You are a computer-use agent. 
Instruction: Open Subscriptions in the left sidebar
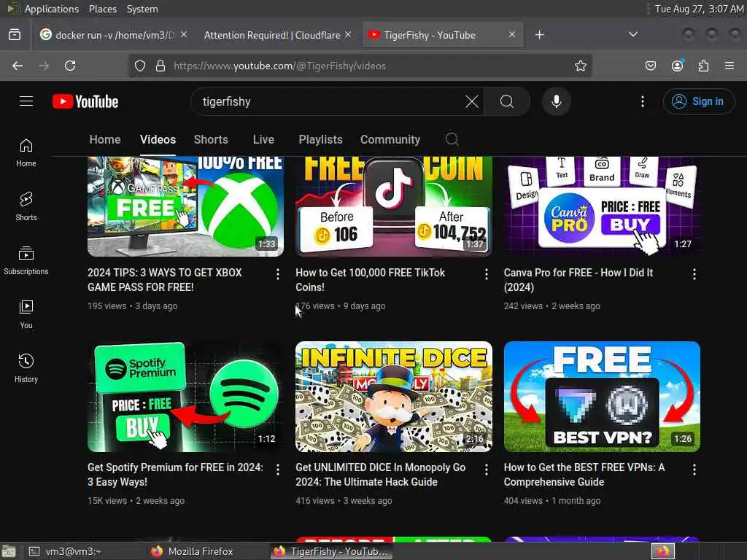[26, 260]
